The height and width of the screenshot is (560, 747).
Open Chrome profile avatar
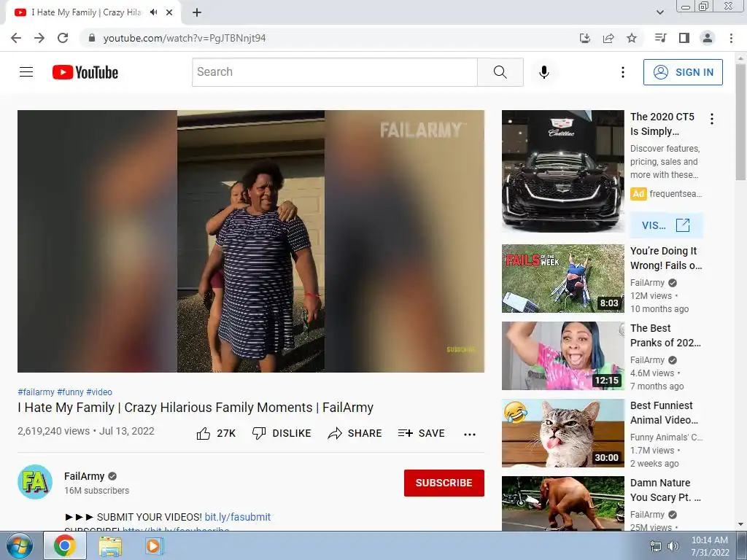click(x=708, y=38)
